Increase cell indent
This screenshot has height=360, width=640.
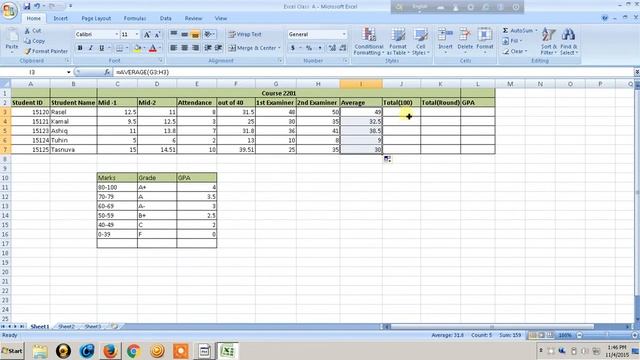[218, 48]
